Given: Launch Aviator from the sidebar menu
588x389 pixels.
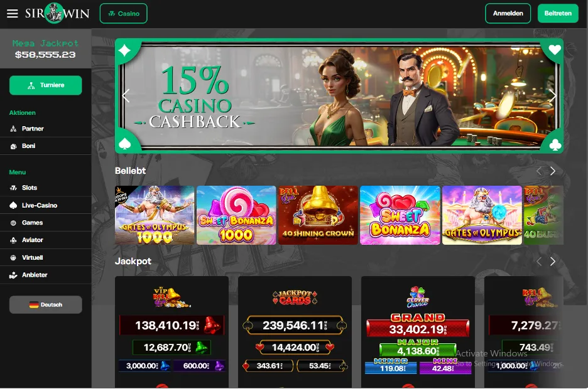Looking at the screenshot, I should (x=46, y=240).
